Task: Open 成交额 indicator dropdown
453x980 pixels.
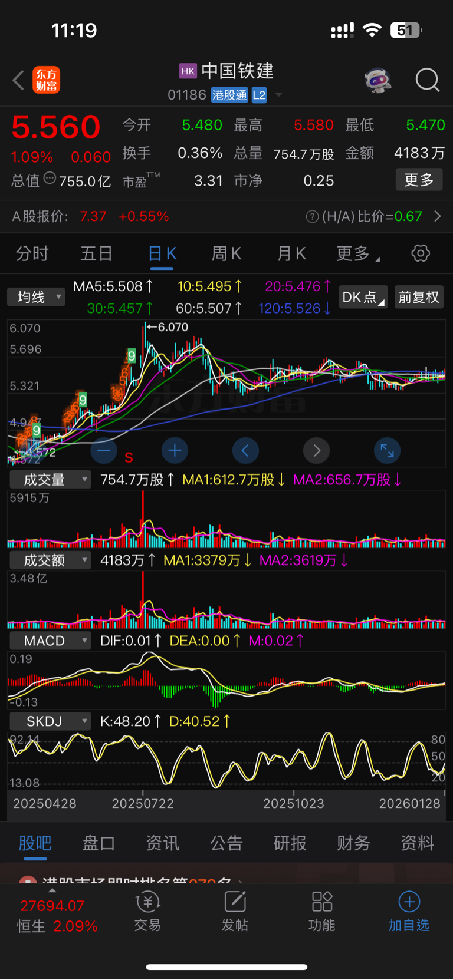Action: (x=50, y=560)
